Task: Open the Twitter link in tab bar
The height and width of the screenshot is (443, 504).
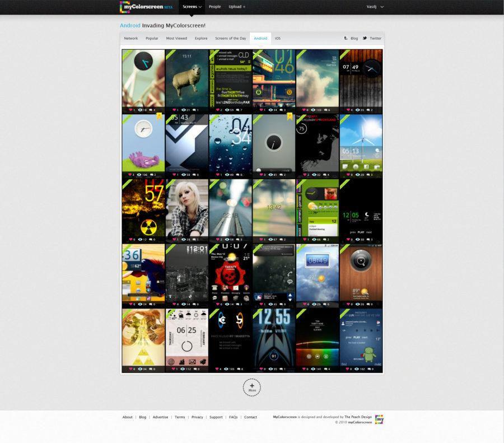Action: pos(375,38)
